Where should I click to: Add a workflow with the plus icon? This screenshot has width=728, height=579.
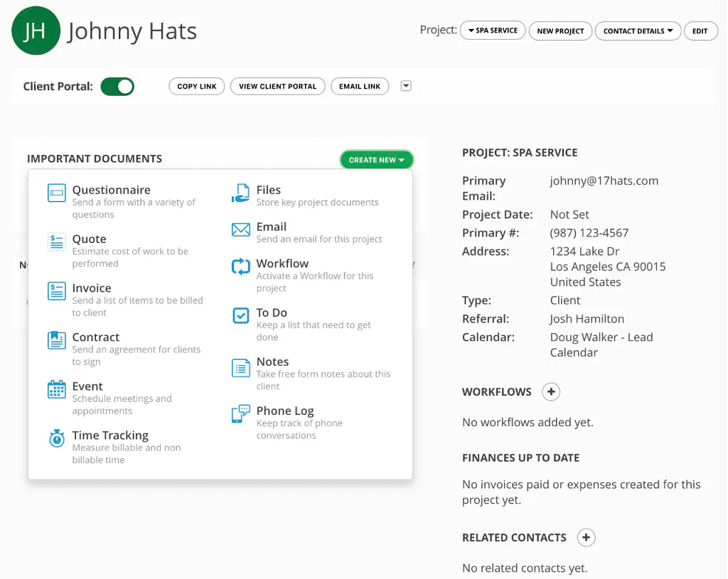pyautogui.click(x=551, y=392)
